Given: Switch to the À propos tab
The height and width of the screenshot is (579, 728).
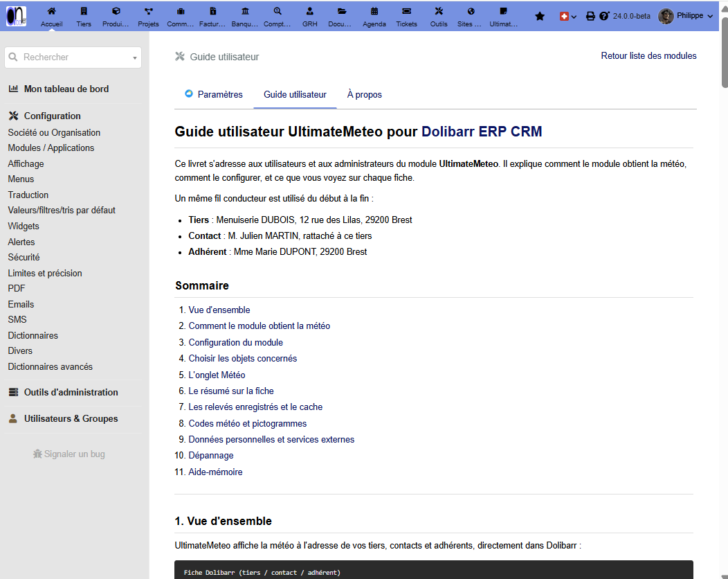Looking at the screenshot, I should click(x=365, y=94).
